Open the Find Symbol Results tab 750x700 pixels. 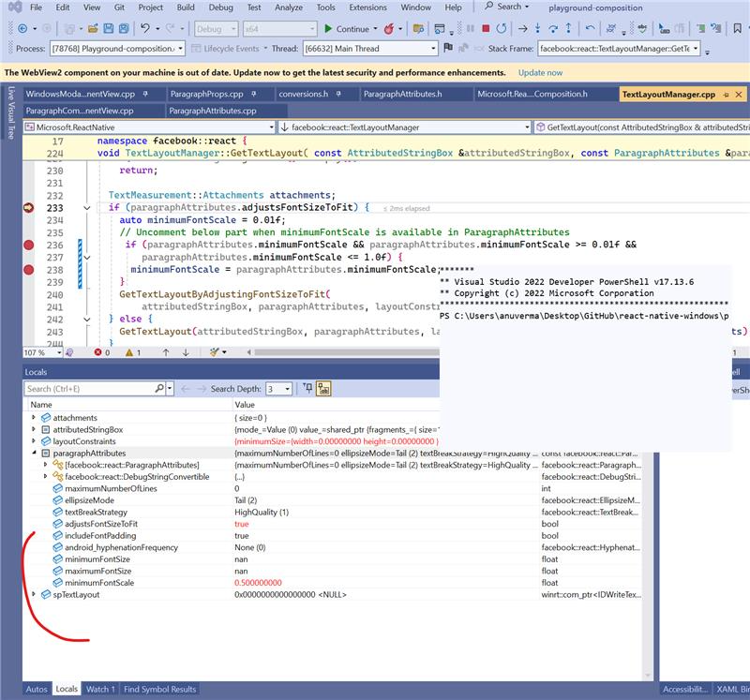tap(159, 689)
